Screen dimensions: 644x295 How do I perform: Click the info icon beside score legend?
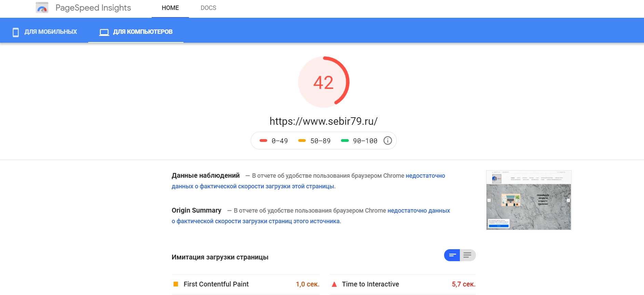tap(387, 140)
